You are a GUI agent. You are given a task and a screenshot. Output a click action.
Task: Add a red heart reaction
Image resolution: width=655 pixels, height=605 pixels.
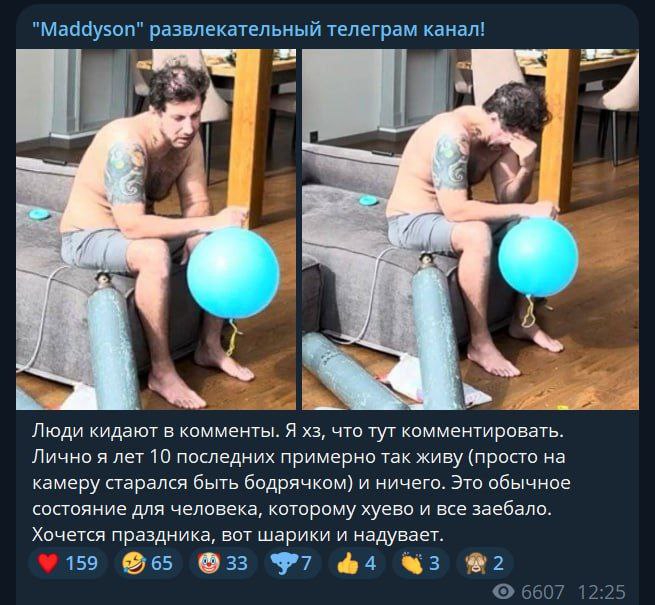(68, 563)
